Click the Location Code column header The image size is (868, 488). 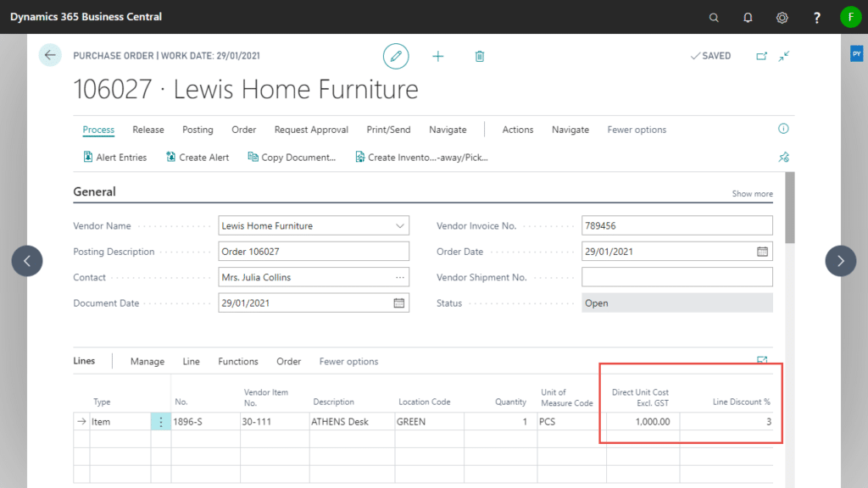[425, 402]
